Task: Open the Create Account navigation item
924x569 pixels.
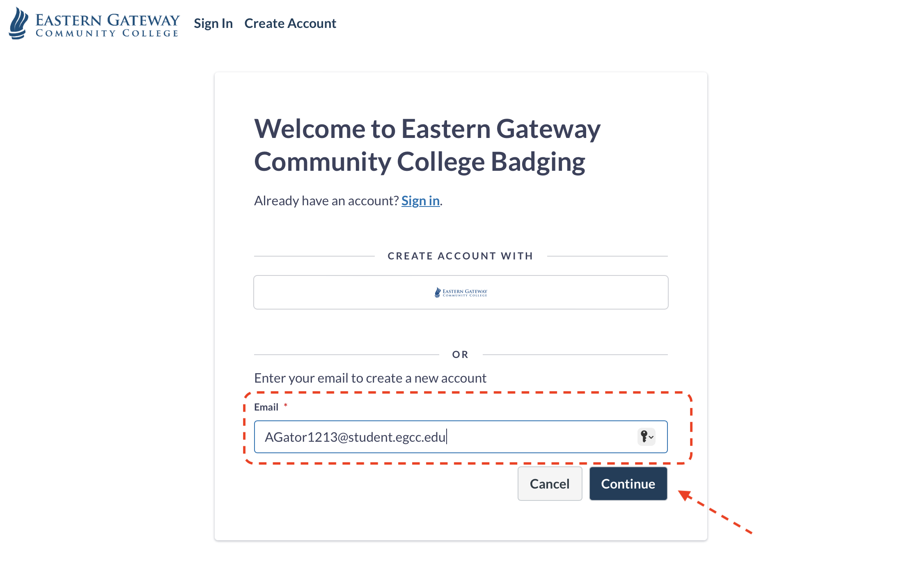Action: click(290, 23)
